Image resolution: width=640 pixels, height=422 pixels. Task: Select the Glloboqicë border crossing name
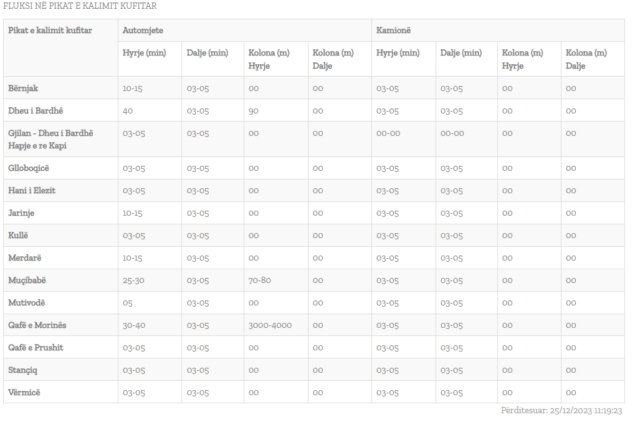(30, 168)
